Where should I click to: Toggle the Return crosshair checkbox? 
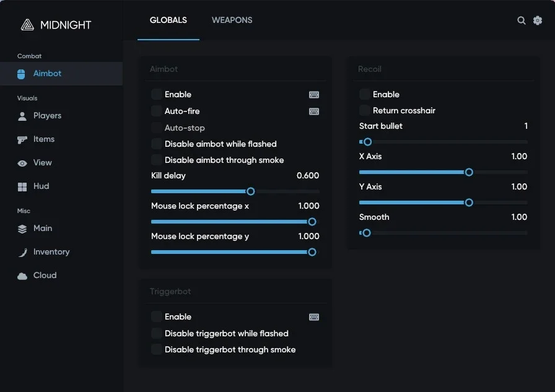[x=364, y=110]
